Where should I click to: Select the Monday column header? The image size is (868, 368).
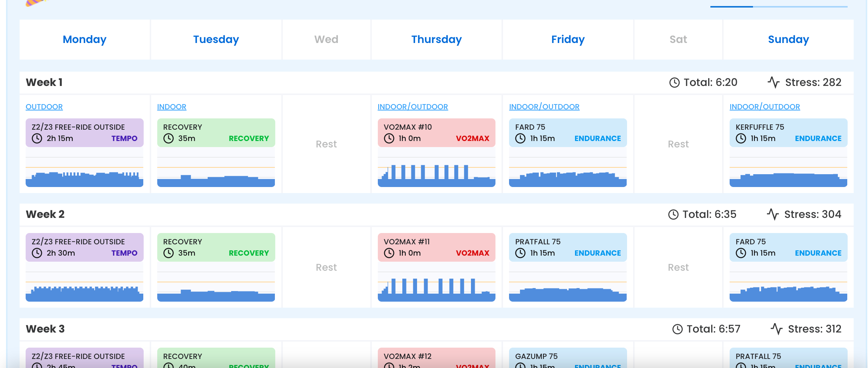click(x=84, y=39)
